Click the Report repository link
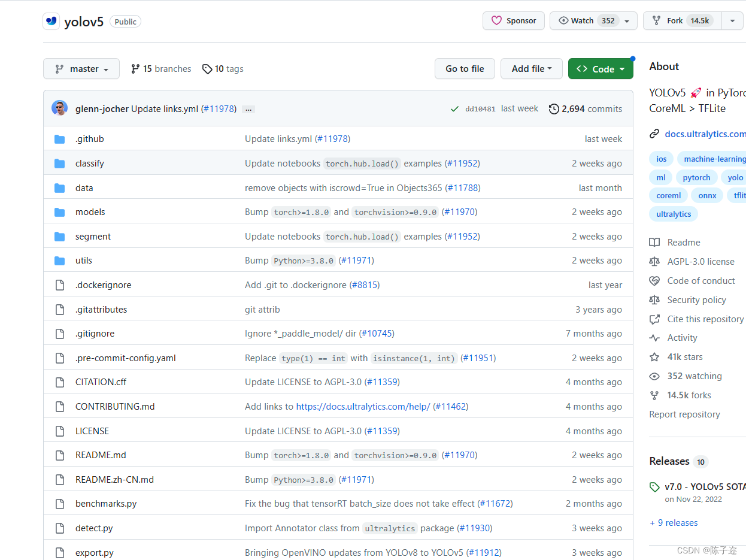Screen dimensions: 746x560 pyautogui.click(x=684, y=414)
